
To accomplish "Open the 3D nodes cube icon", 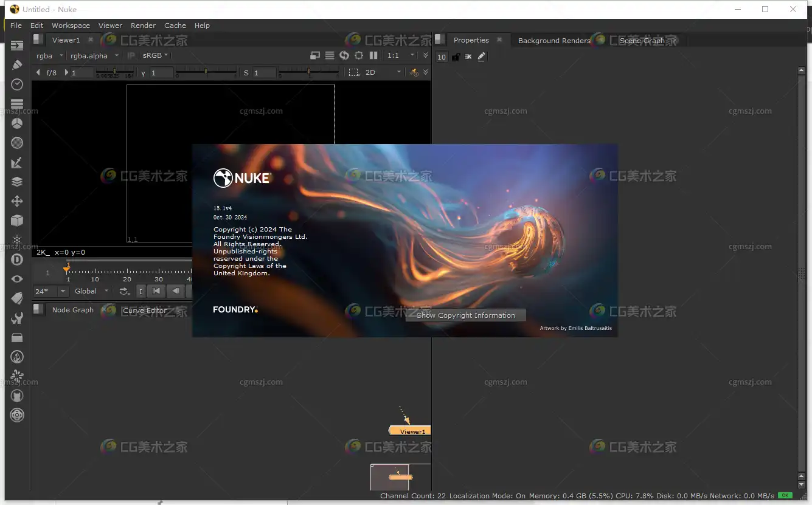I will (x=17, y=221).
